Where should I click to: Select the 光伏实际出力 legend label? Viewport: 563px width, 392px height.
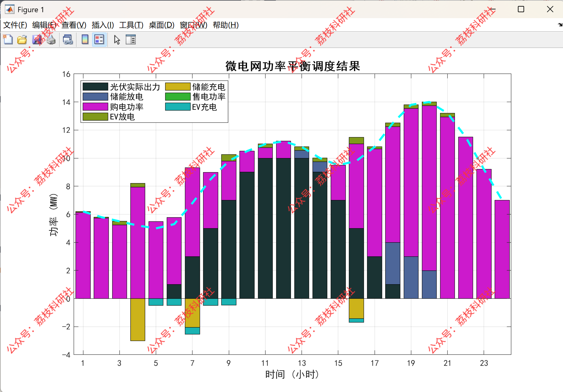(x=135, y=87)
